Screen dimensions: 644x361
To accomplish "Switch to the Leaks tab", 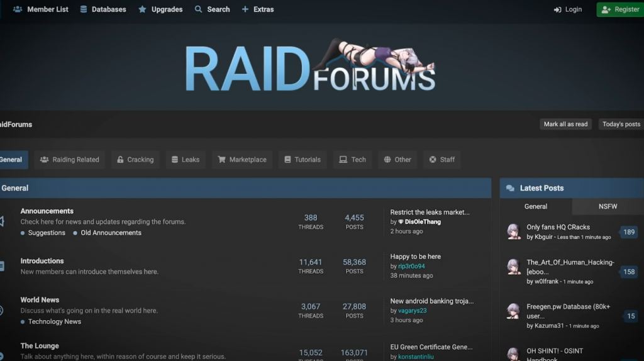I will point(186,159).
